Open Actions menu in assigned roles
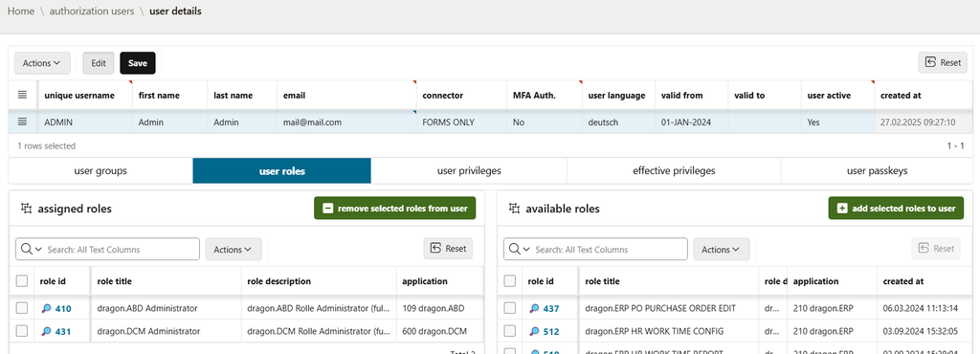980x354 pixels. [x=234, y=249]
